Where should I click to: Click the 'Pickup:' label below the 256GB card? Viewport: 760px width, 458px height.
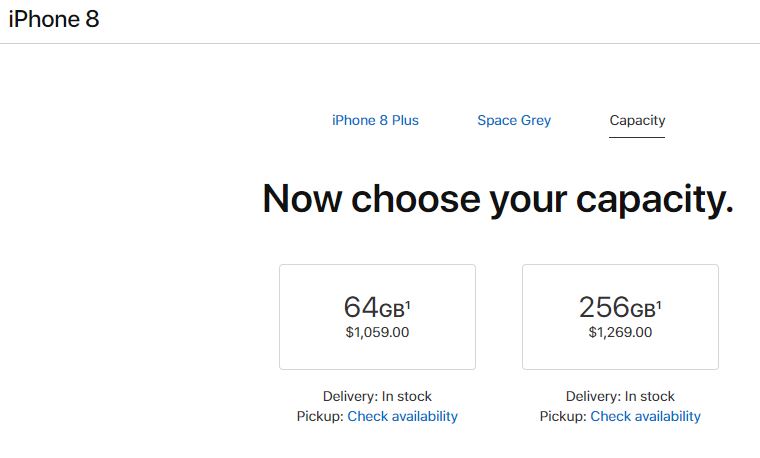[563, 416]
